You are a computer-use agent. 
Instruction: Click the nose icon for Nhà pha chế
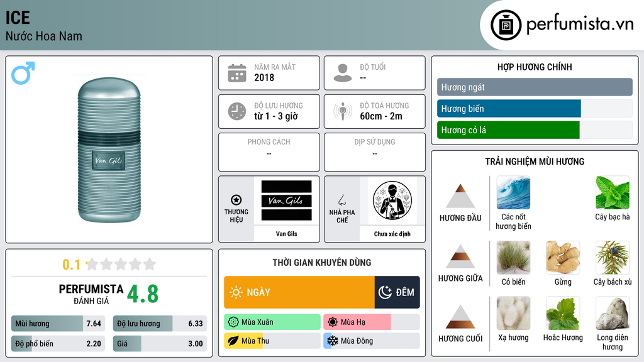tap(341, 200)
